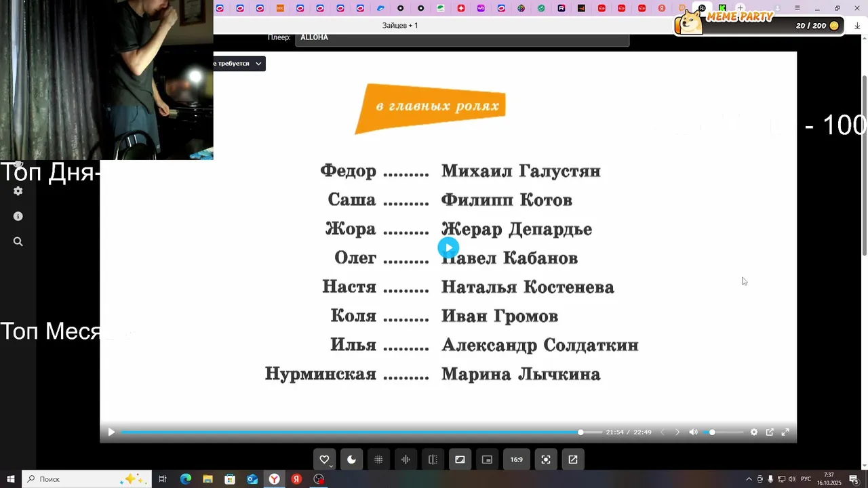Click the 20 / 200 coin counter
The width and height of the screenshot is (868, 488).
(817, 26)
